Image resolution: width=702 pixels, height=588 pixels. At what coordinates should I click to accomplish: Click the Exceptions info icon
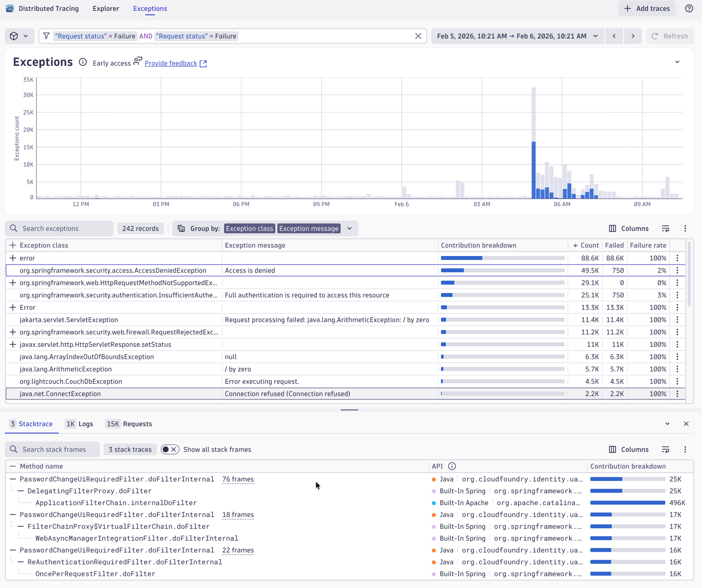point(83,62)
